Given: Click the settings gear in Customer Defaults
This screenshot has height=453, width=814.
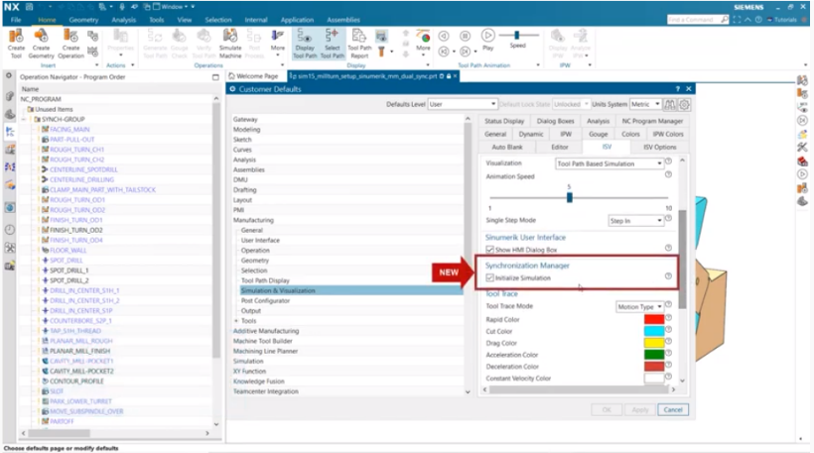Looking at the screenshot, I should [684, 104].
